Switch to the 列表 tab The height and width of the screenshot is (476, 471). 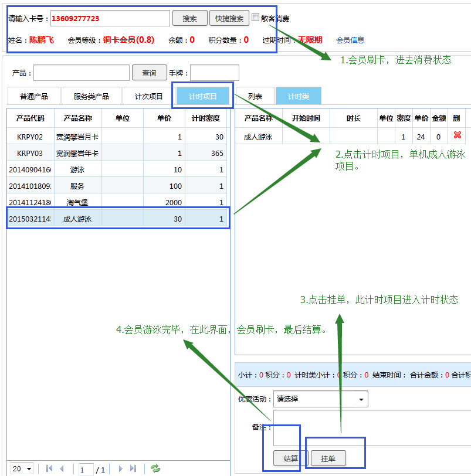[255, 96]
